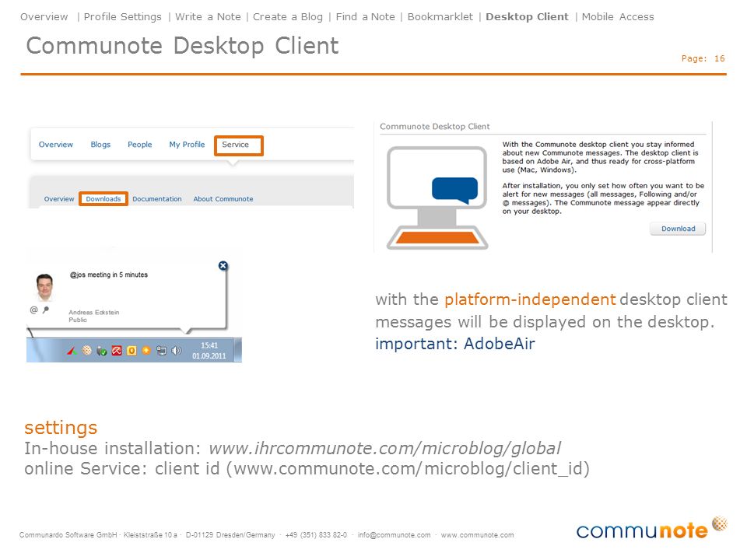Select the About Communote sub-tab

coord(223,199)
